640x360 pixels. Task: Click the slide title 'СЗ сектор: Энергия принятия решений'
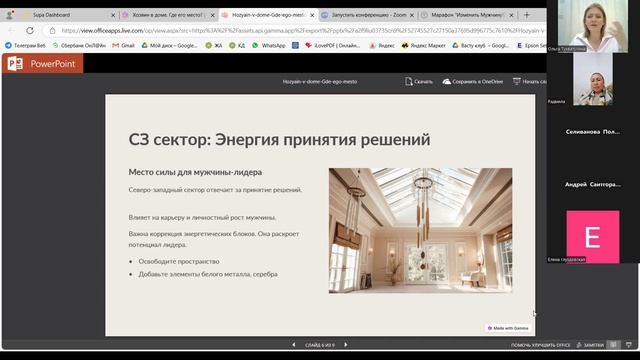tap(279, 140)
